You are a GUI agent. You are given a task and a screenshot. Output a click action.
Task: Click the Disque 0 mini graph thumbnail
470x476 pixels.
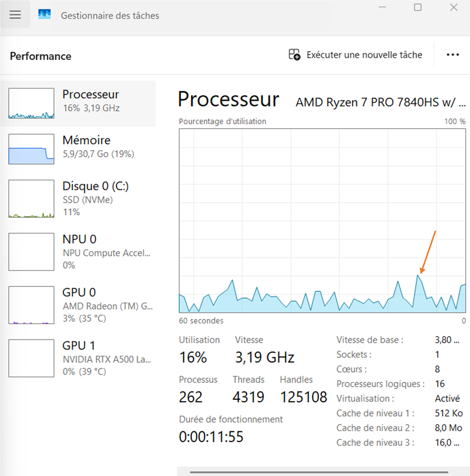(x=31, y=199)
